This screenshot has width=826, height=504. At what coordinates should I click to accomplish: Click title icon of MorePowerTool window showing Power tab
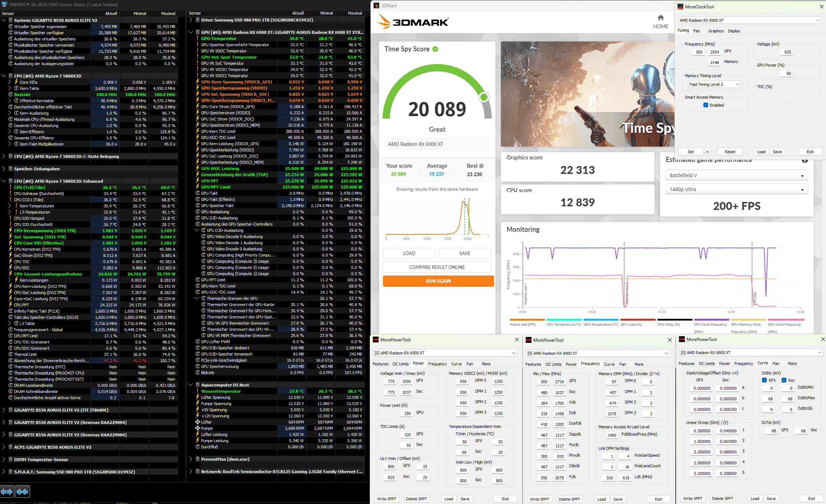coord(376,340)
